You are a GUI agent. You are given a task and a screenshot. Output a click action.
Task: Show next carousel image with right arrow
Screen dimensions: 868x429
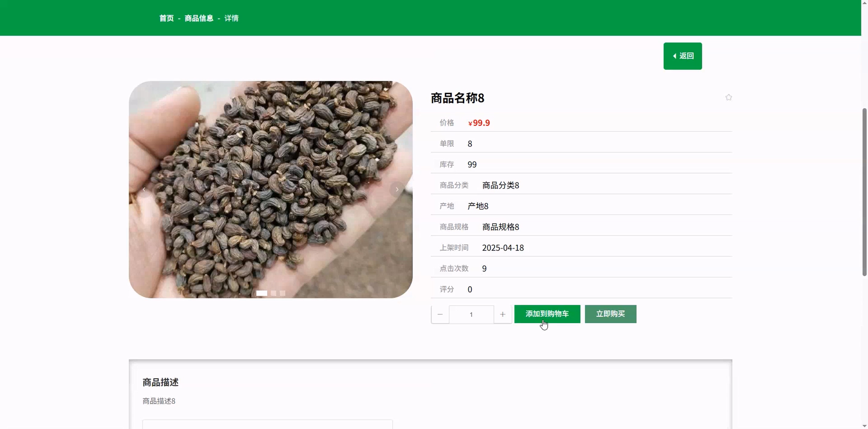397,190
